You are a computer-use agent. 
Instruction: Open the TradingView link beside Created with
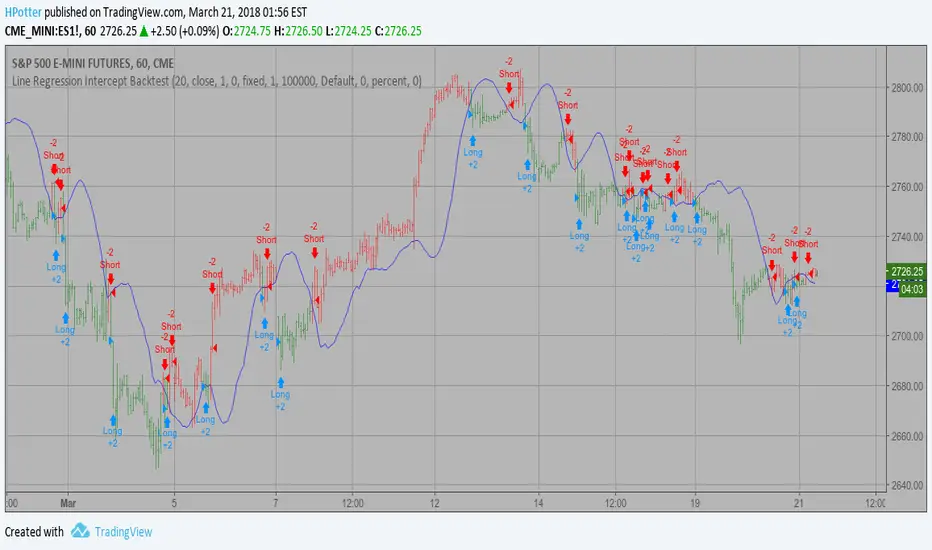pos(124,532)
